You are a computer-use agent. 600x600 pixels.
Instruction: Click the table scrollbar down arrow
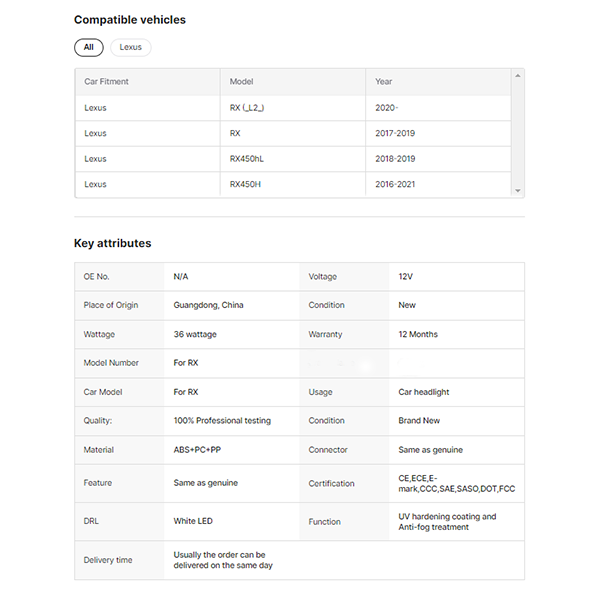point(517,190)
